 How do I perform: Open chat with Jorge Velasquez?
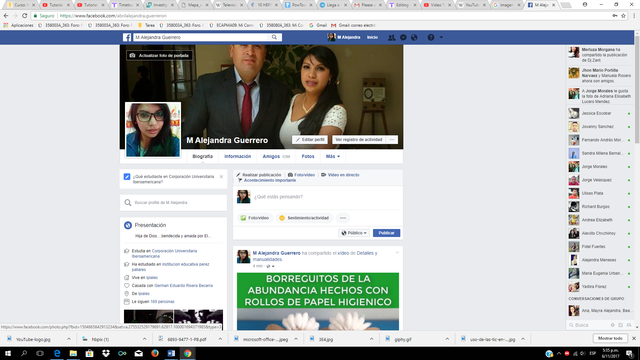coord(600,180)
